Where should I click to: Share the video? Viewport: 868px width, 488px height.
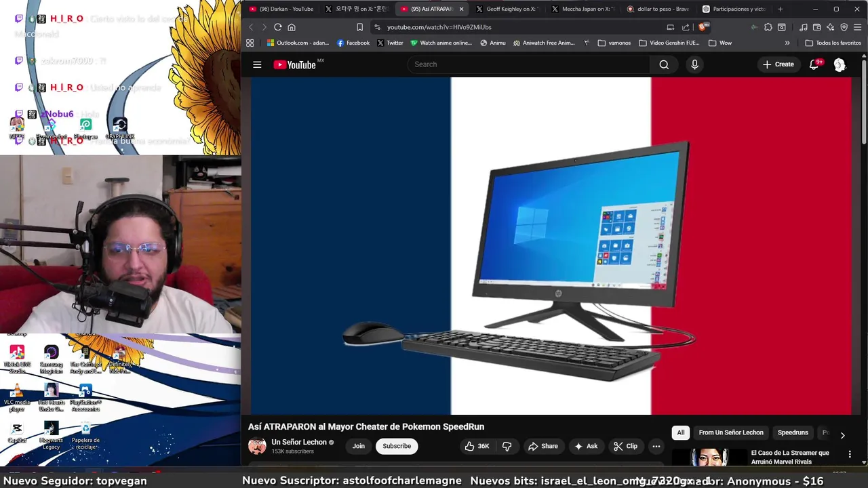[x=543, y=446]
